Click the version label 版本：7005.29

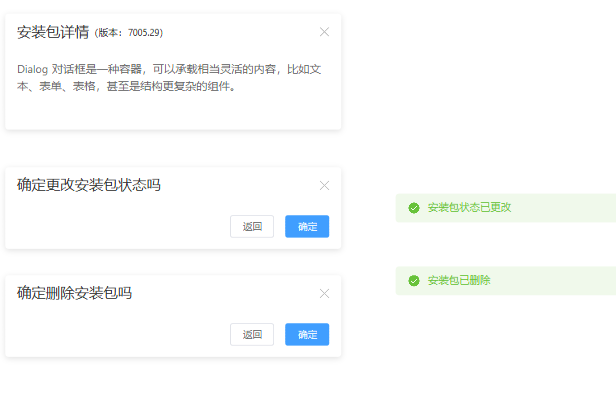(x=128, y=33)
